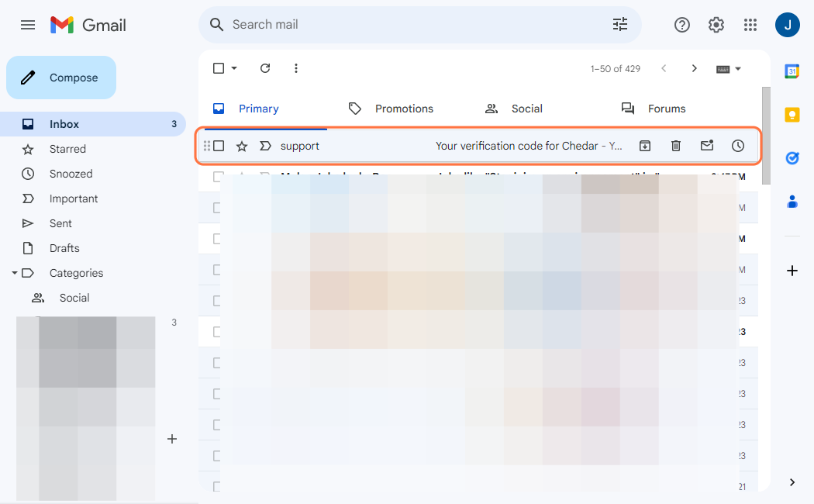Create new label plus icon

click(172, 439)
